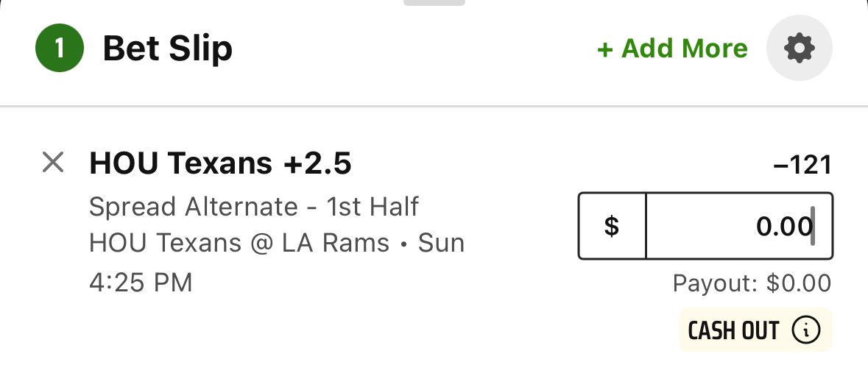Viewport: 868px width, 376px height.
Task: Tap the sheet drag handle at top
Action: (x=434, y=3)
